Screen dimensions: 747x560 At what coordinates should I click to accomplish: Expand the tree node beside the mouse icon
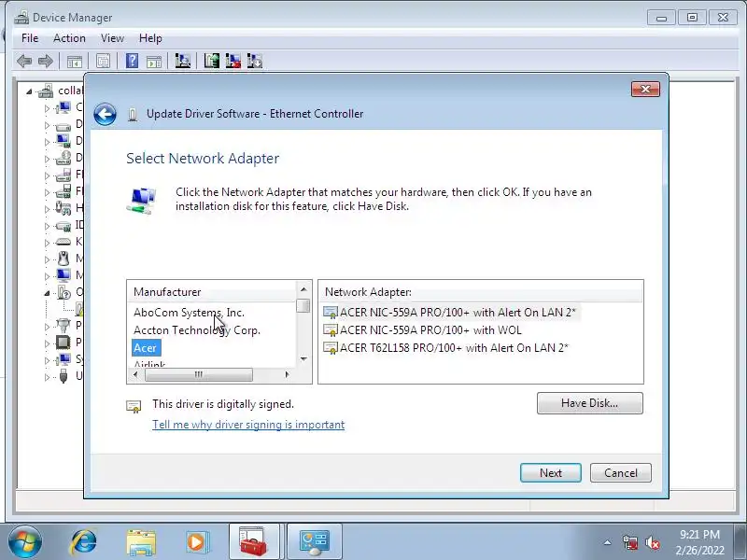(47, 259)
